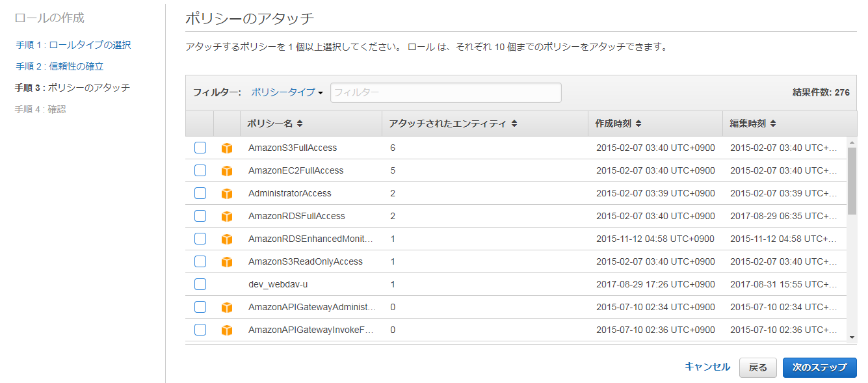
Task: Select the dev_webdav-u policy checkbox
Action: click(x=200, y=284)
